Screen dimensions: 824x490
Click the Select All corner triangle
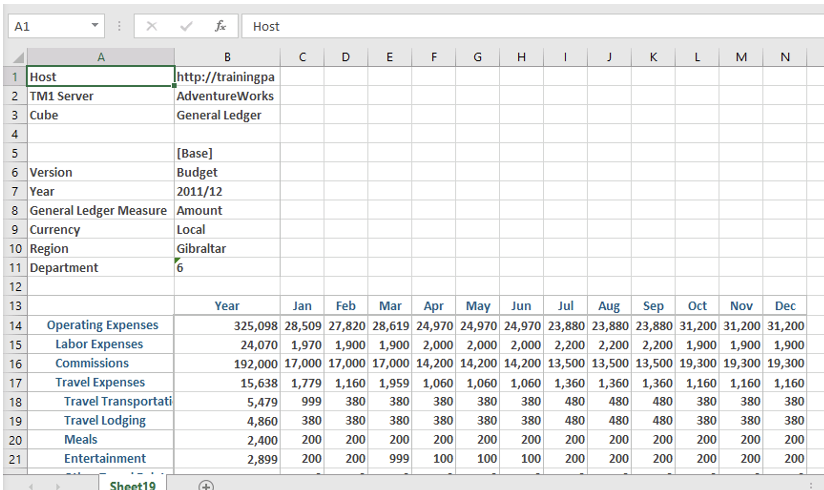click(17, 58)
